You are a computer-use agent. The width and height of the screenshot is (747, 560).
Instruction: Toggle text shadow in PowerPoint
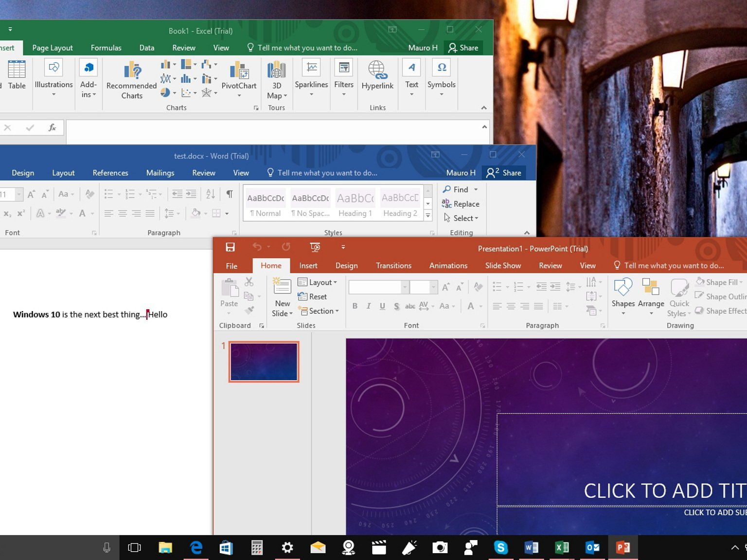[x=396, y=306]
